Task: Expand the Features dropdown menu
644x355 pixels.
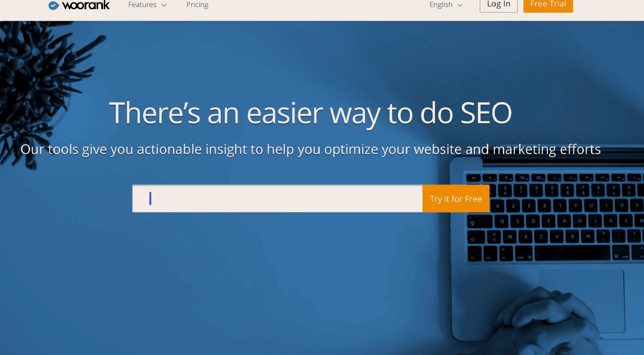Action: [147, 4]
